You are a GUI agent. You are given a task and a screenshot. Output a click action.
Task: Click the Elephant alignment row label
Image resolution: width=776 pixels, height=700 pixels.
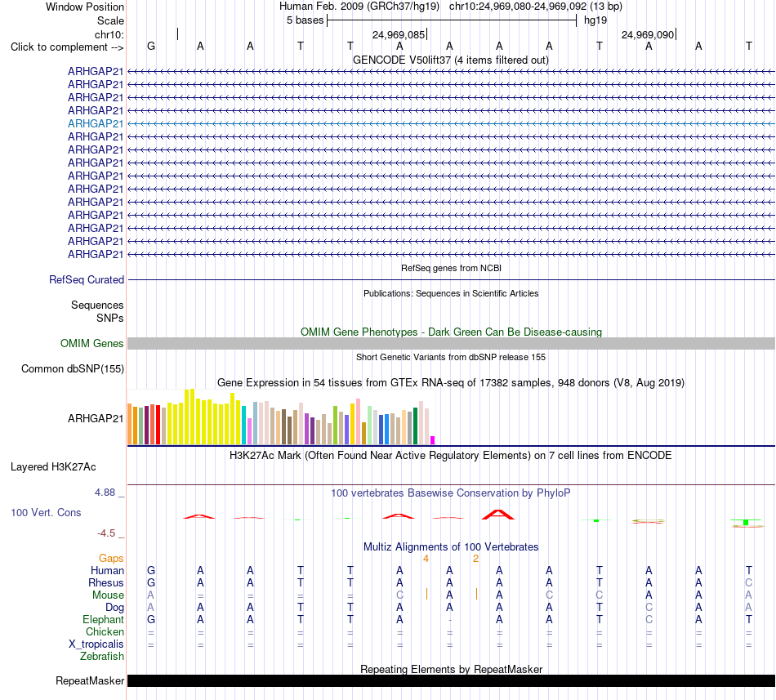click(x=103, y=619)
